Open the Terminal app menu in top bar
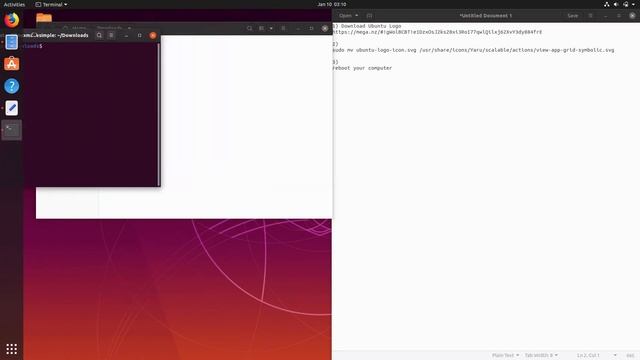Screen dimensions: 640x360 coord(51,4)
